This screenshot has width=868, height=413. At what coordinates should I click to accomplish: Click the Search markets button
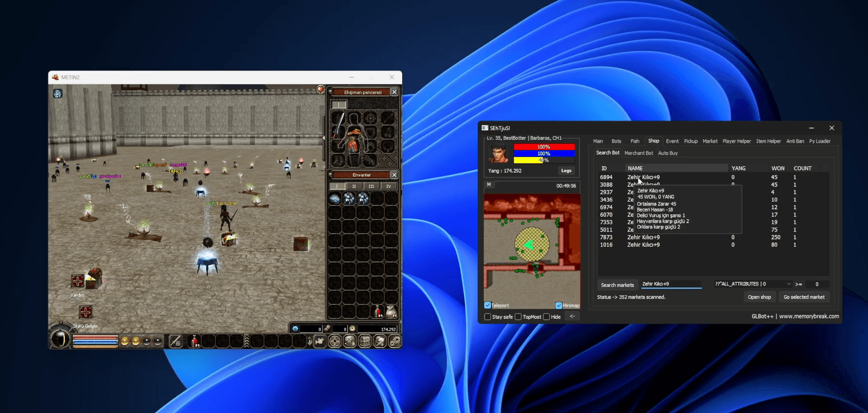tap(617, 285)
